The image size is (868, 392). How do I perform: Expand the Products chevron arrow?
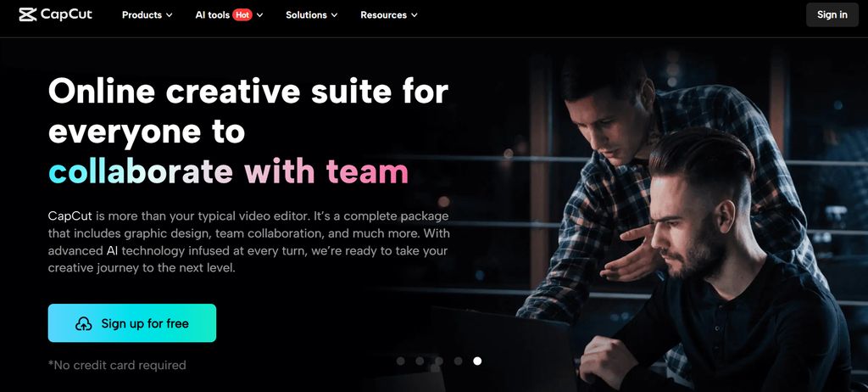[169, 15]
